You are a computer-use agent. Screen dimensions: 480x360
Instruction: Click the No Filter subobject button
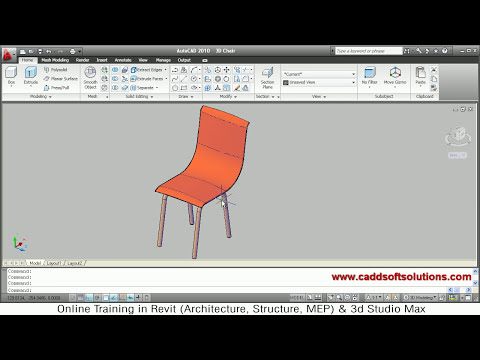tap(369, 76)
